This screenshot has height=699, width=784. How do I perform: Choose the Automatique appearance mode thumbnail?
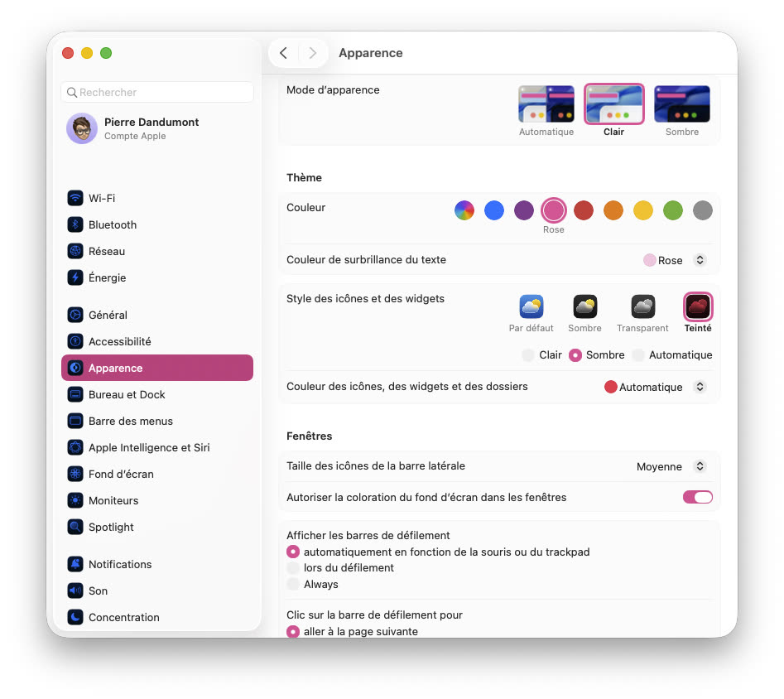click(x=546, y=104)
